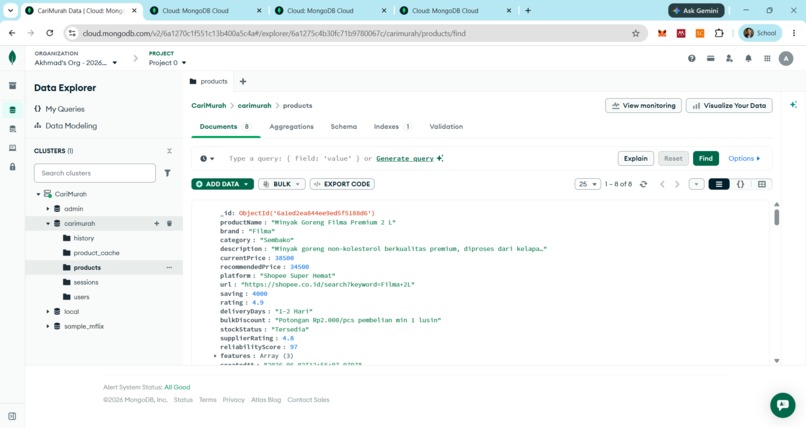Expand the features Array (3) field

pos(215,356)
